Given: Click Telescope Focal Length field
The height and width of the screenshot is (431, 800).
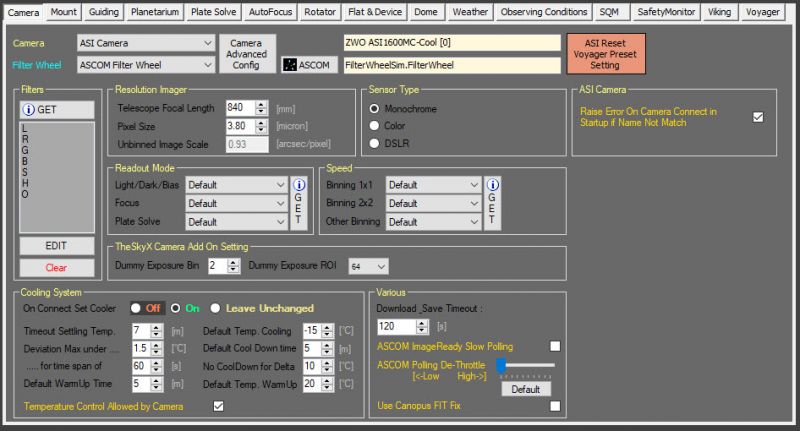Looking at the screenshot, I should click(240, 108).
